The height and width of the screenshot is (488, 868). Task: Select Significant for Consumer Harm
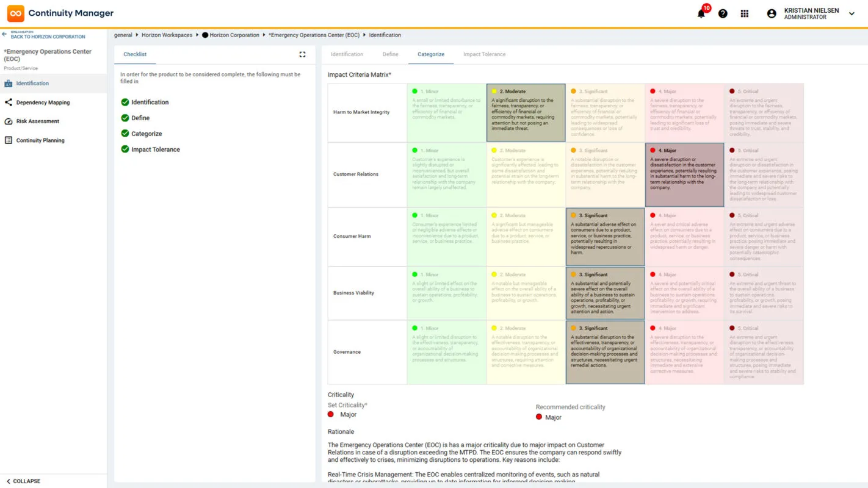tap(606, 237)
